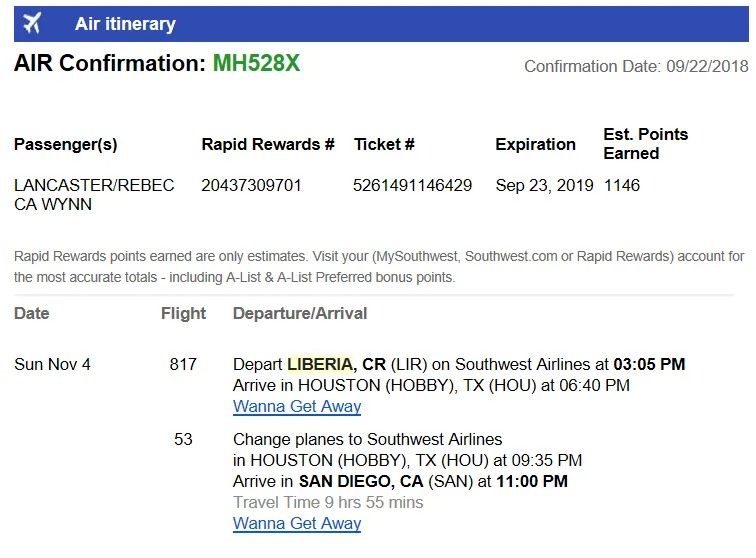Click Rapid Rewards number 20437309701

point(251,185)
